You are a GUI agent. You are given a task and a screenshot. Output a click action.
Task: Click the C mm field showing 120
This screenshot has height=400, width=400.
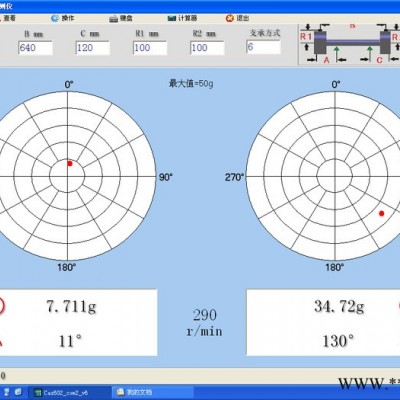[x=93, y=48]
